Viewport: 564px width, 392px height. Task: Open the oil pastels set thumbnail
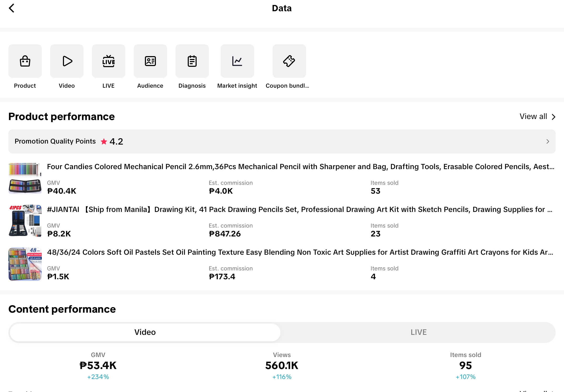click(x=25, y=264)
